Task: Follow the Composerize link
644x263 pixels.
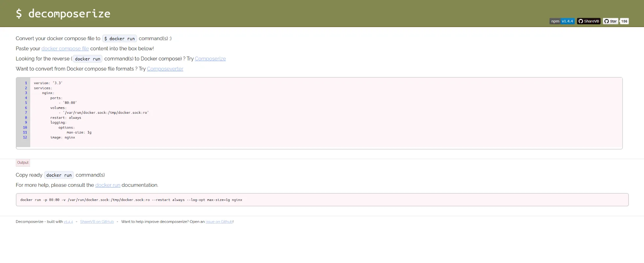Action: pos(210,59)
